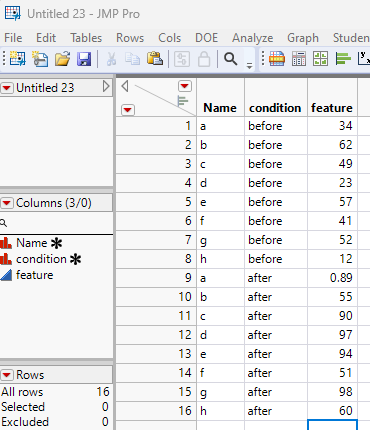Open the DOE menu
The height and width of the screenshot is (430, 370).
[x=206, y=38]
